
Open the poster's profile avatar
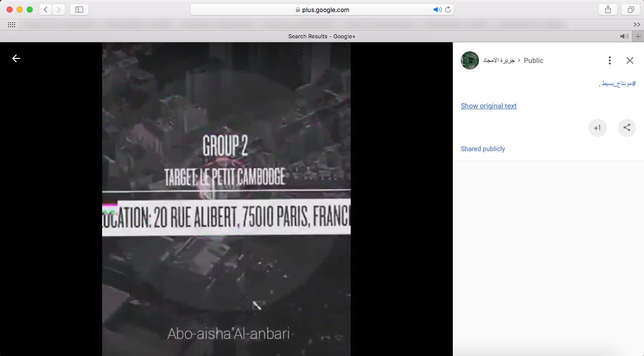click(469, 60)
